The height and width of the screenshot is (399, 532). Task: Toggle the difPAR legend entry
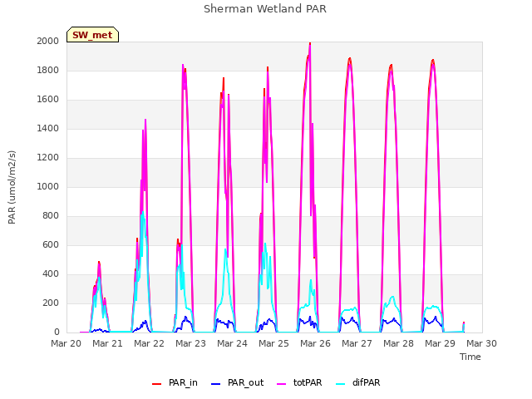(358, 382)
